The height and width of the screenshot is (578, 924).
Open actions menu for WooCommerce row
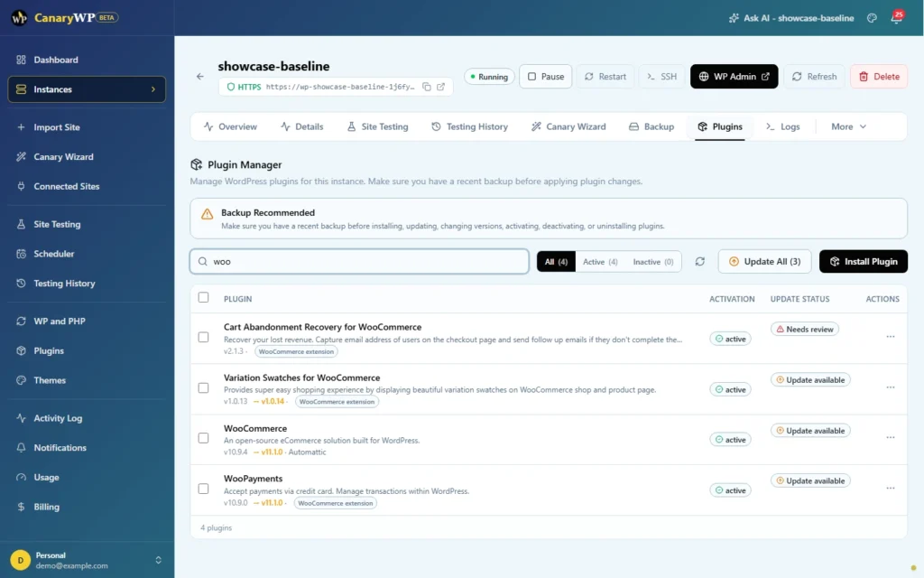pyautogui.click(x=891, y=438)
